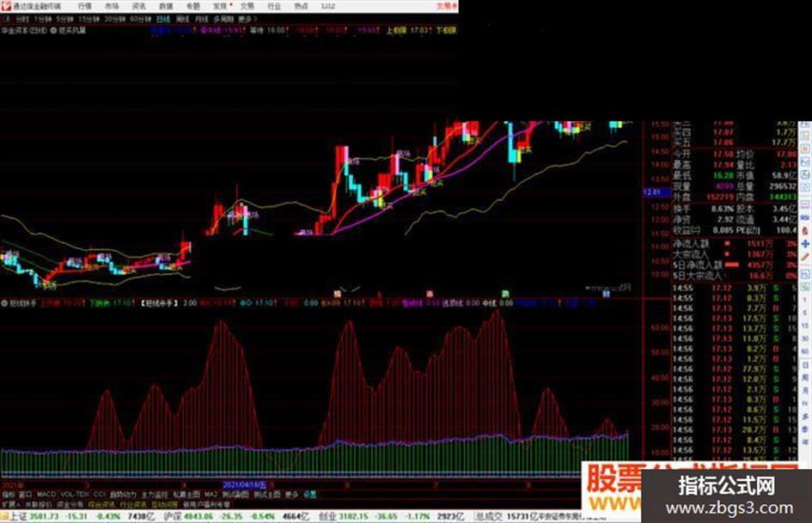Click the small icon beside 上证 in status bar
The height and width of the screenshot is (523, 812).
coord(4,516)
